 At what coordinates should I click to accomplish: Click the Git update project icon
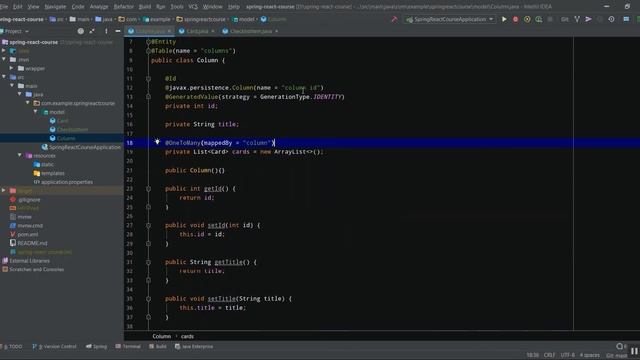(577, 19)
